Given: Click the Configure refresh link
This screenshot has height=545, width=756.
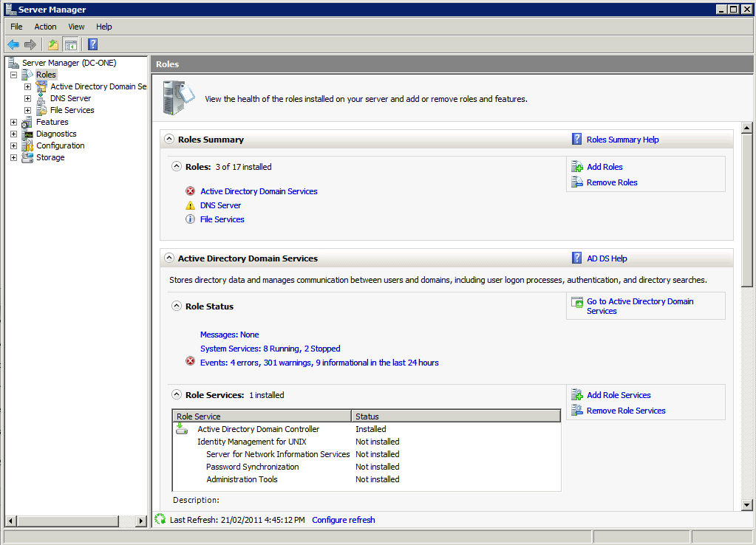Looking at the screenshot, I should (343, 519).
